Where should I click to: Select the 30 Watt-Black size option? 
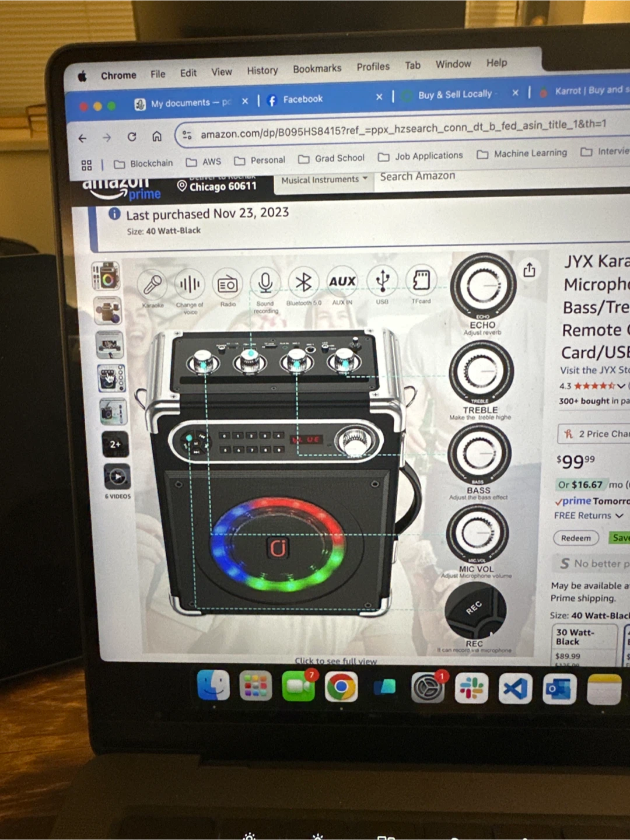584,645
